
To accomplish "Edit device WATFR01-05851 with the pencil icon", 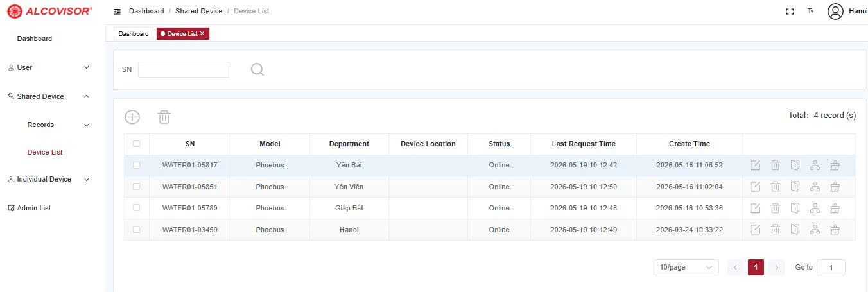I will click(756, 187).
